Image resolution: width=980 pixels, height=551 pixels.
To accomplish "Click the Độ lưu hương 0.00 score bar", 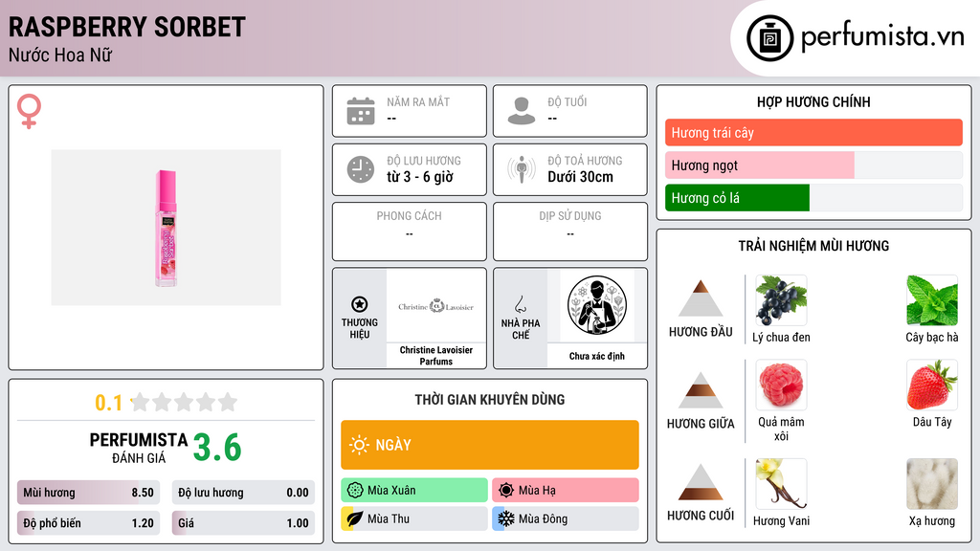I will point(243,493).
